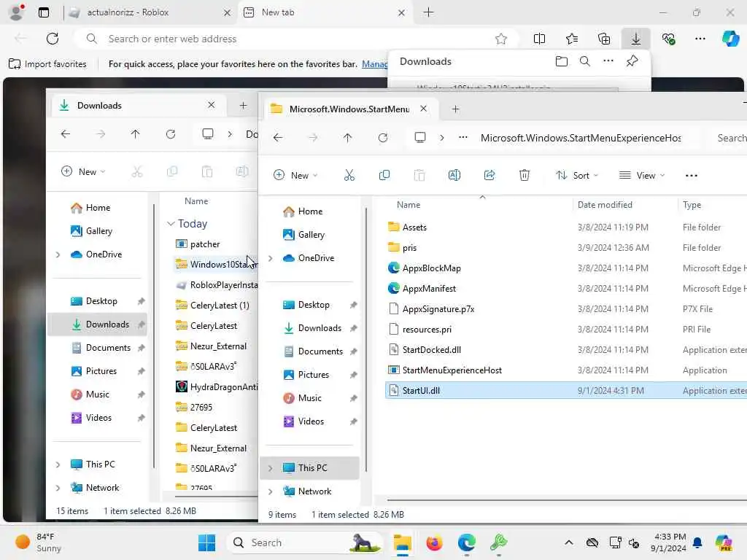Viewport: 747px width, 560px height.
Task: Select StartMenuExperienceHost application file
Action: [x=452, y=370]
